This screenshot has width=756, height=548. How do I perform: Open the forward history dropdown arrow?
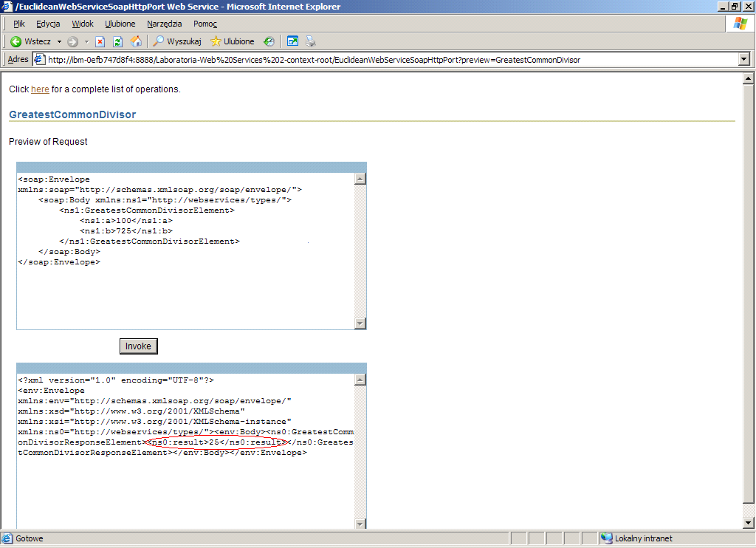click(87, 42)
